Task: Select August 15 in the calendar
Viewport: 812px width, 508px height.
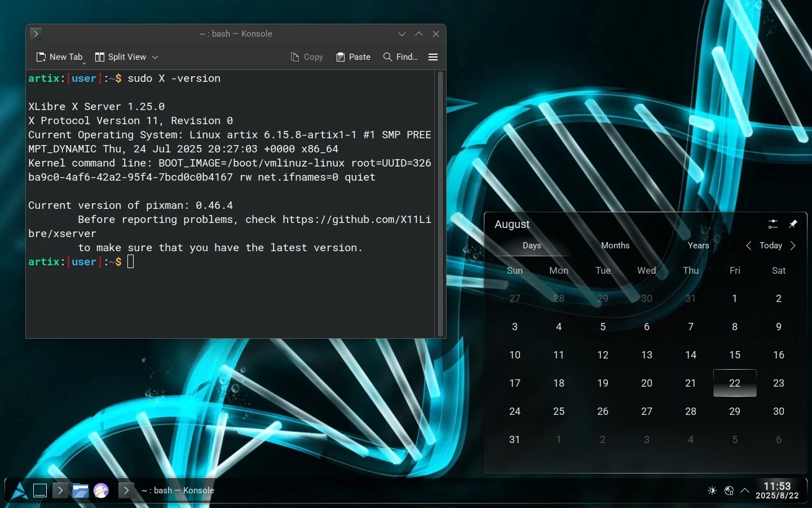Action: tap(734, 355)
